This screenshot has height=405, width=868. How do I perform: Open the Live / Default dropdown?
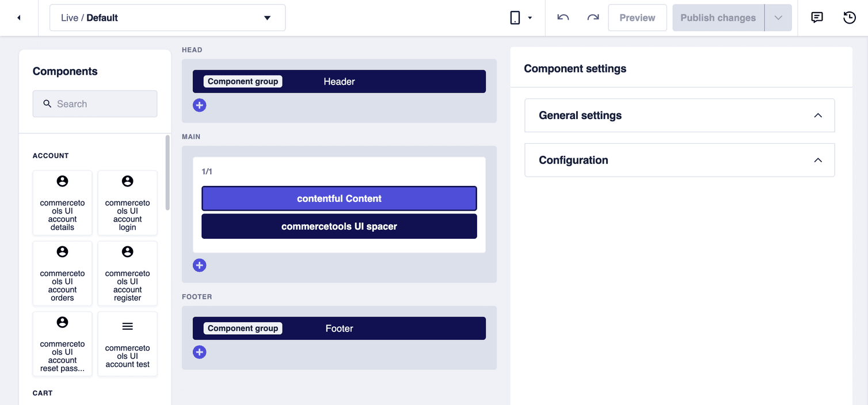pos(167,18)
